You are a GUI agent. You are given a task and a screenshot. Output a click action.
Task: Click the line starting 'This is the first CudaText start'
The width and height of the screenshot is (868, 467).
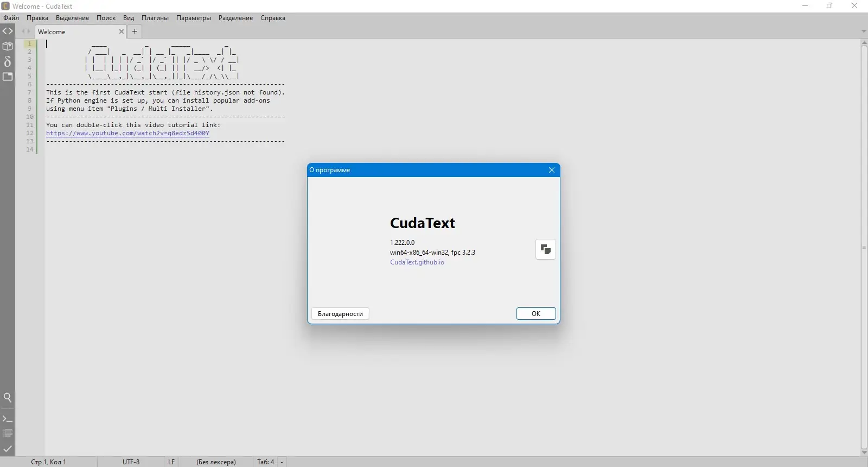(x=165, y=92)
